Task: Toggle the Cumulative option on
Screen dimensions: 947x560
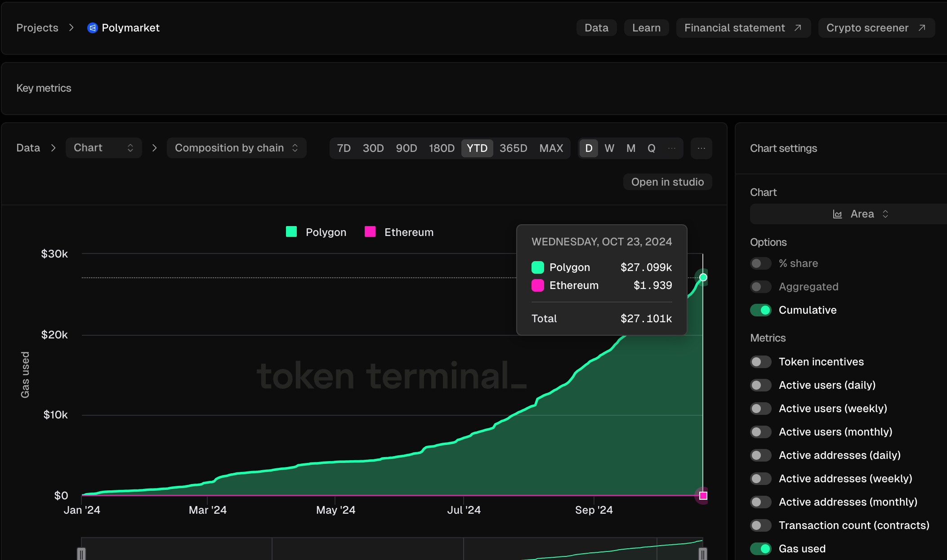Action: point(760,309)
